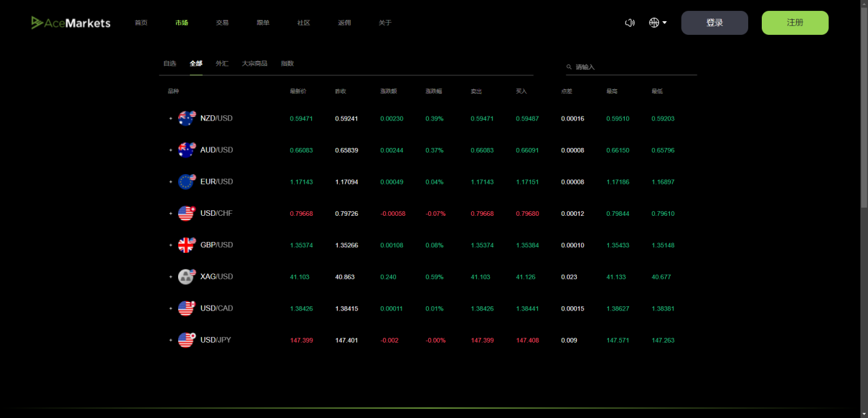Click the EUR/USD flag icon
Viewport: 868px width, 418px height.
coord(186,181)
